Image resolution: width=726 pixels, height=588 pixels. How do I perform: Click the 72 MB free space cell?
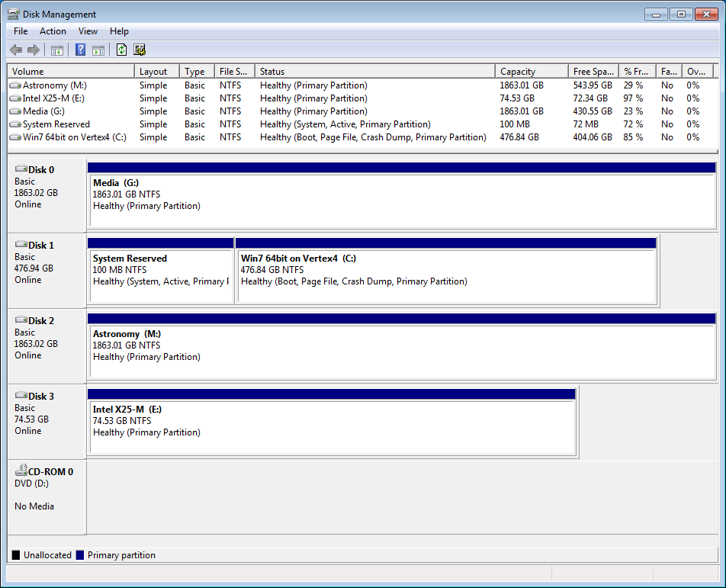coord(585,124)
